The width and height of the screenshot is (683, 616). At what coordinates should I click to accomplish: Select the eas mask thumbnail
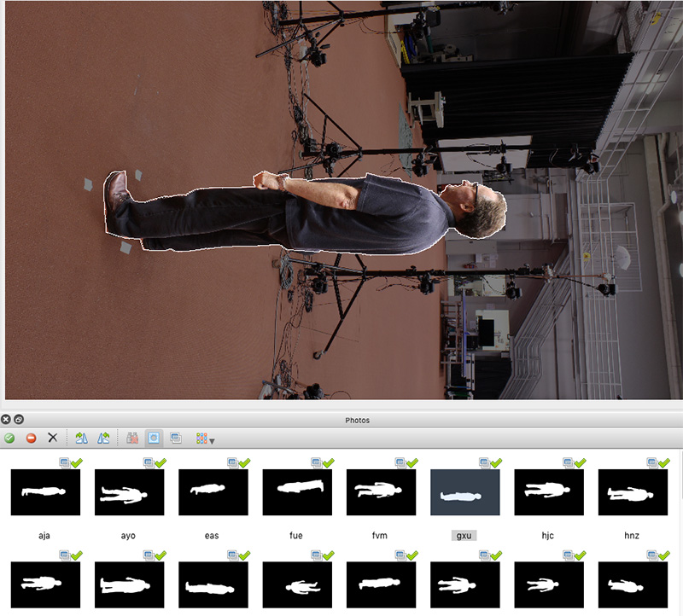click(x=213, y=492)
